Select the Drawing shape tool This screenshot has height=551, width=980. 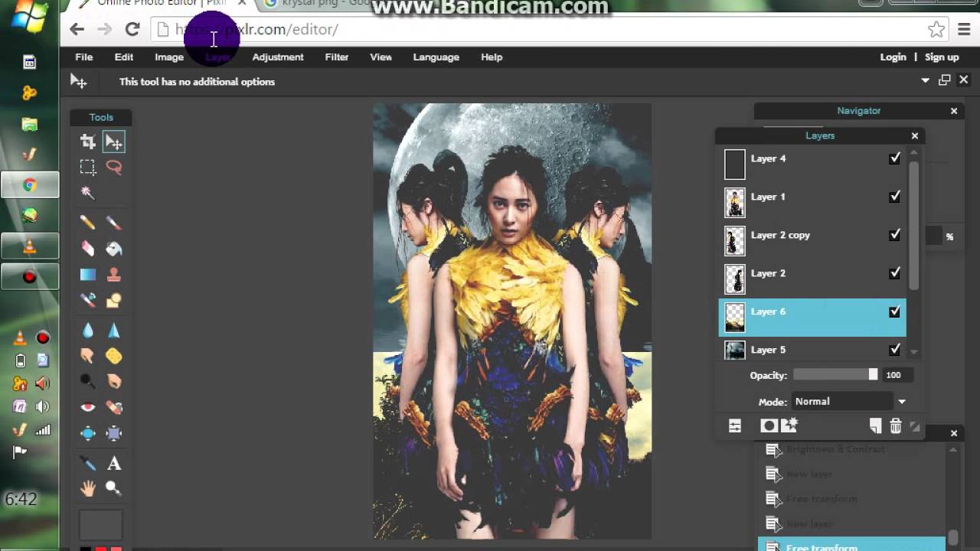(x=114, y=301)
